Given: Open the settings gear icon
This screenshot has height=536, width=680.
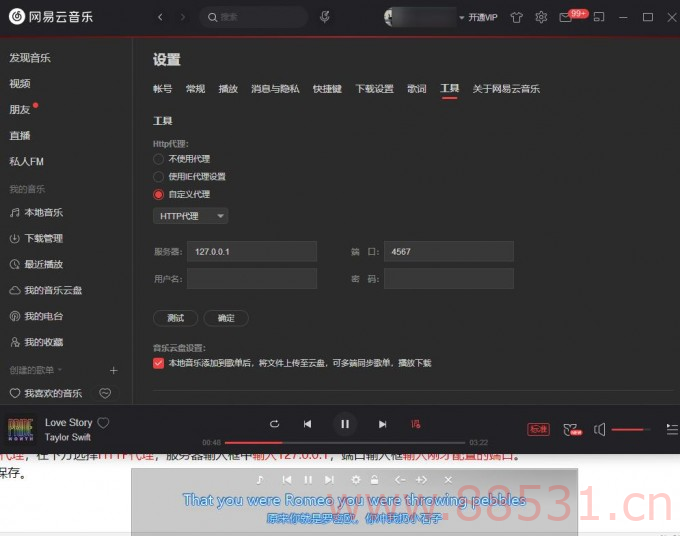Looking at the screenshot, I should click(541, 17).
